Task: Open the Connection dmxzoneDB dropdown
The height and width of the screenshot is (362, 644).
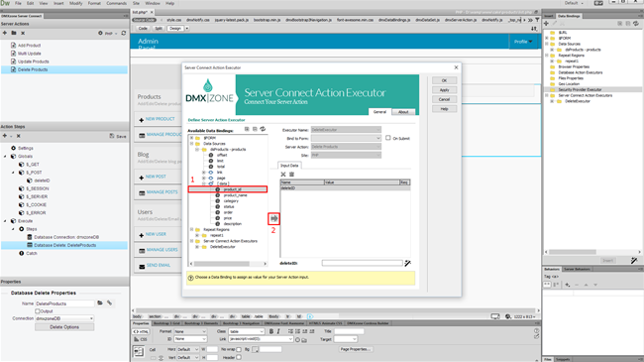Action: coord(64,318)
